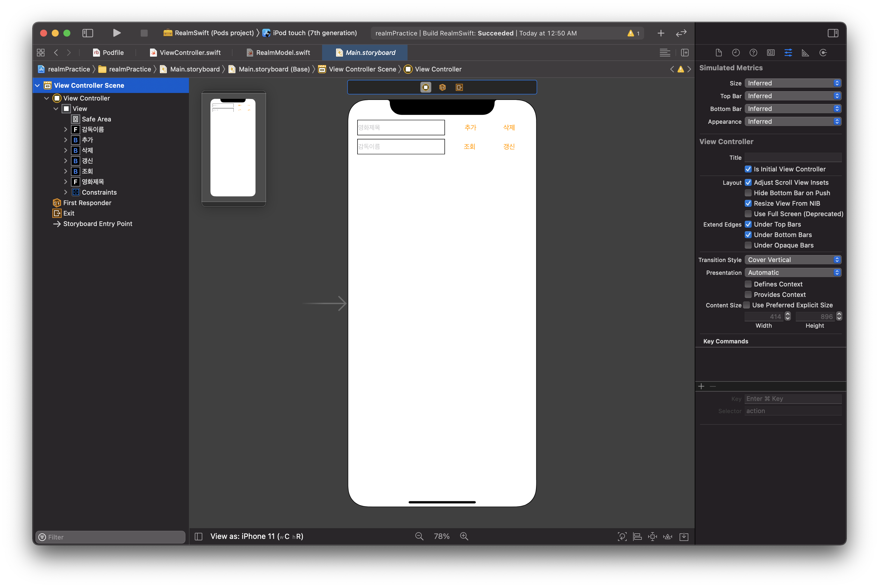Viewport: 879px width, 588px height.
Task: Open the Presentation dropdown
Action: 793,273
